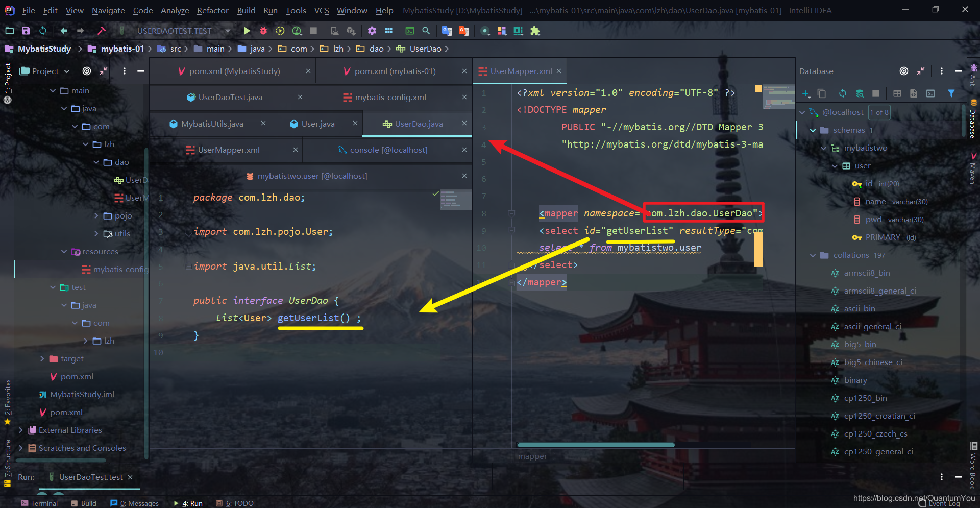Open Project panel options menu
The width and height of the screenshot is (980, 508).
pyautogui.click(x=125, y=71)
